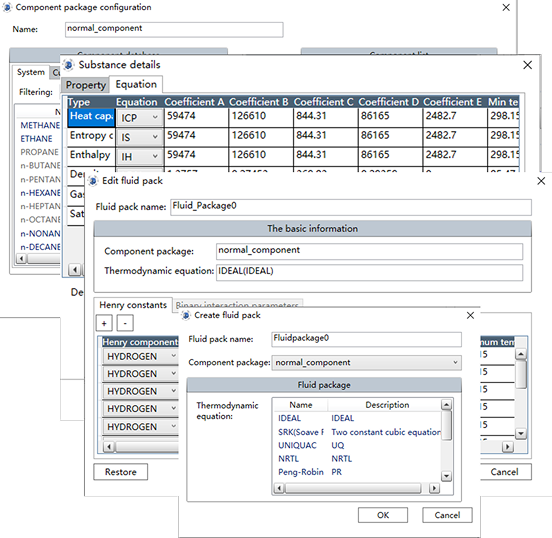Select SRK(Soave thermodynamic equation row

357,432
